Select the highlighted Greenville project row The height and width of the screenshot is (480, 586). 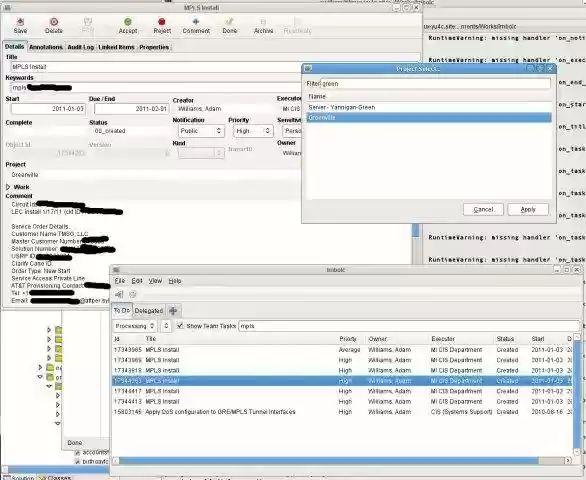429,118
